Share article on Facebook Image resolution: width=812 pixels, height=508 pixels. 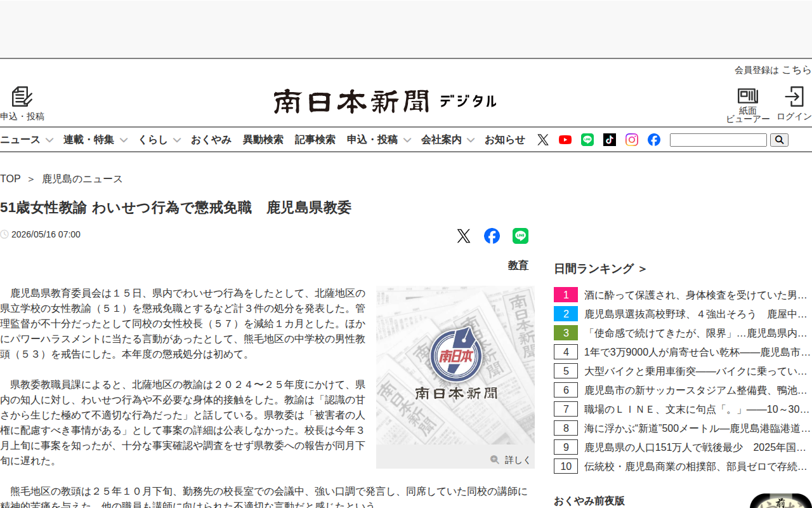coord(492,236)
